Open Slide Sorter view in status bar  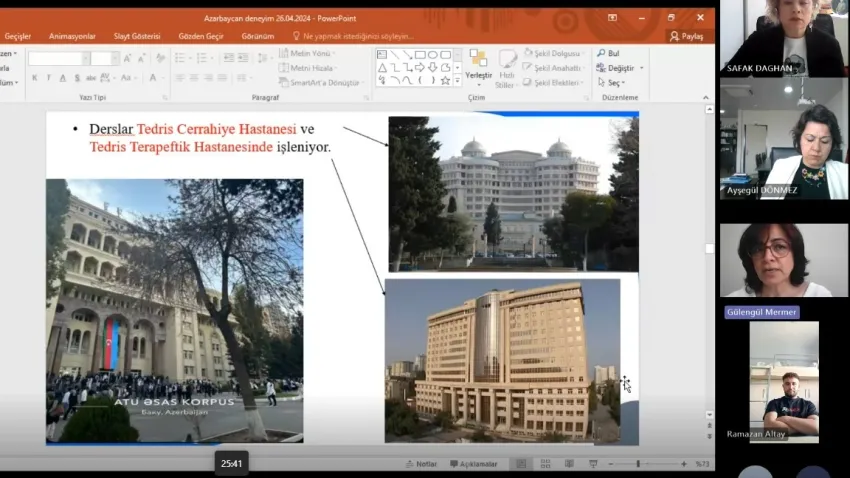point(543,464)
